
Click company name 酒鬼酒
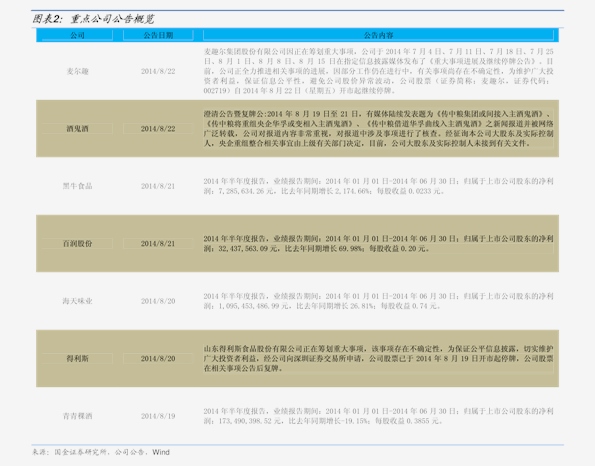click(77, 129)
